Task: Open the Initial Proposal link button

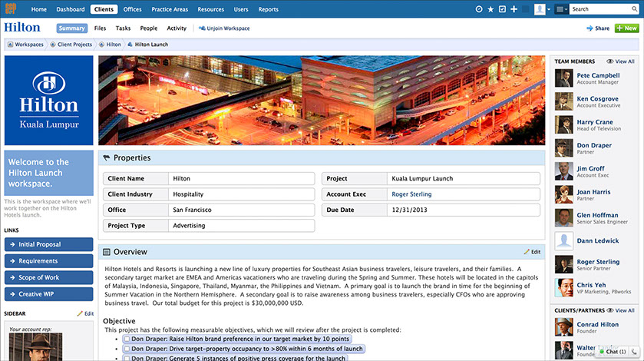Action: [48, 244]
